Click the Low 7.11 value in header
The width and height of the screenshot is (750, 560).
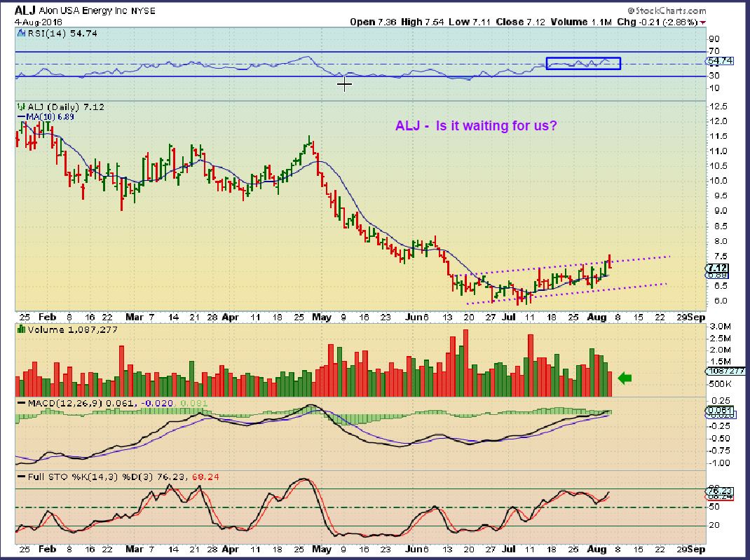470,22
